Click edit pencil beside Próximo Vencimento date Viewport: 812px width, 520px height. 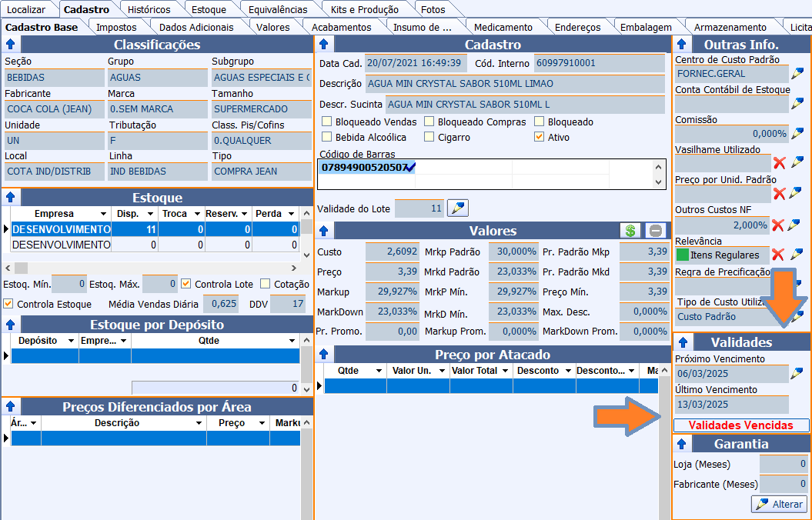coord(797,374)
